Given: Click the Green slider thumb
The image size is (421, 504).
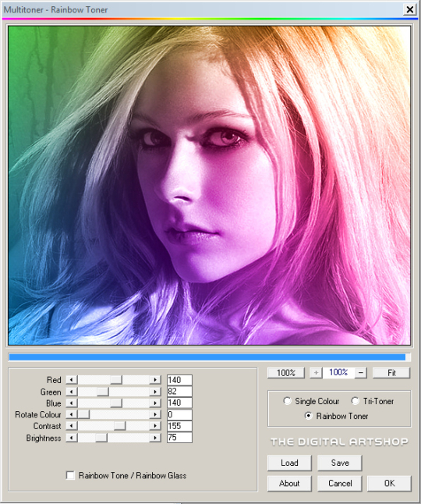Looking at the screenshot, I should pyautogui.click(x=103, y=392).
